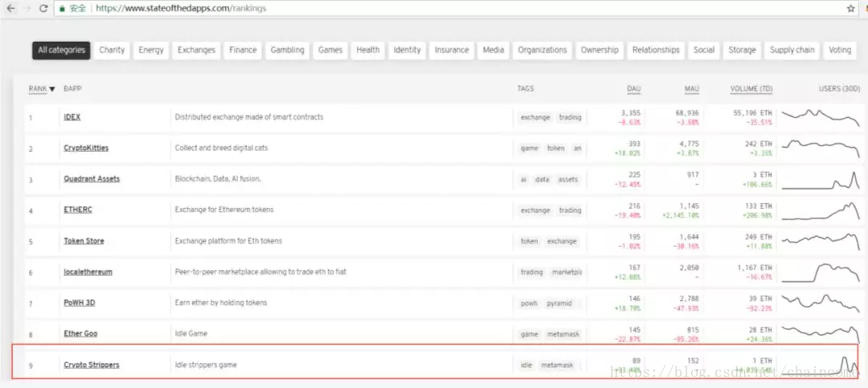
Task: Click the ai tag in Quadrant Assets row
Action: (x=523, y=179)
